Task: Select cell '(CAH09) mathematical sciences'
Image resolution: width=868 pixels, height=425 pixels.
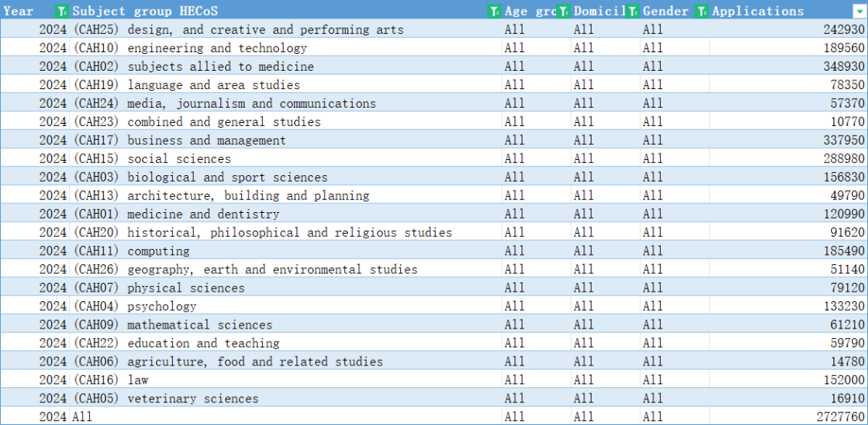Action: coord(285,325)
